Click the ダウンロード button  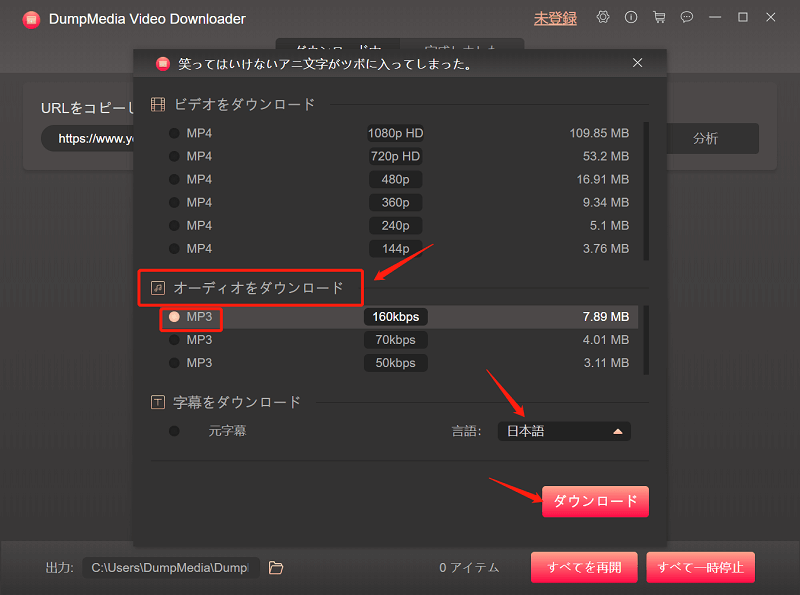pyautogui.click(x=595, y=502)
